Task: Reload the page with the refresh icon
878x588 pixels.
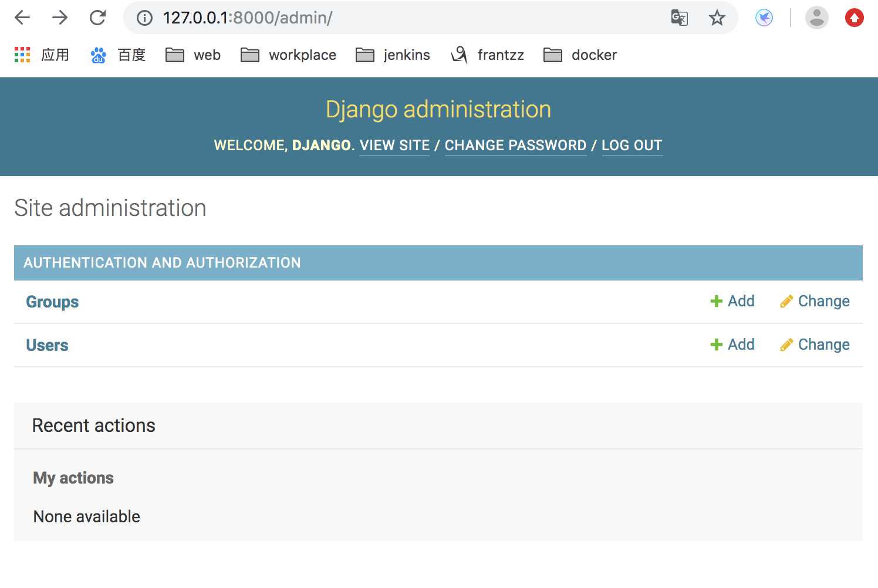Action: tap(97, 18)
